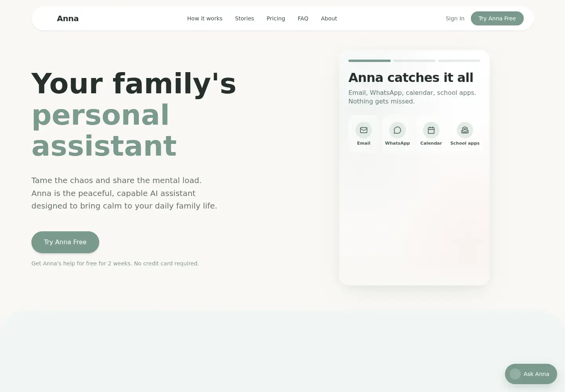Click the "No credit card required" note
This screenshot has width=565, height=392.
166,263
